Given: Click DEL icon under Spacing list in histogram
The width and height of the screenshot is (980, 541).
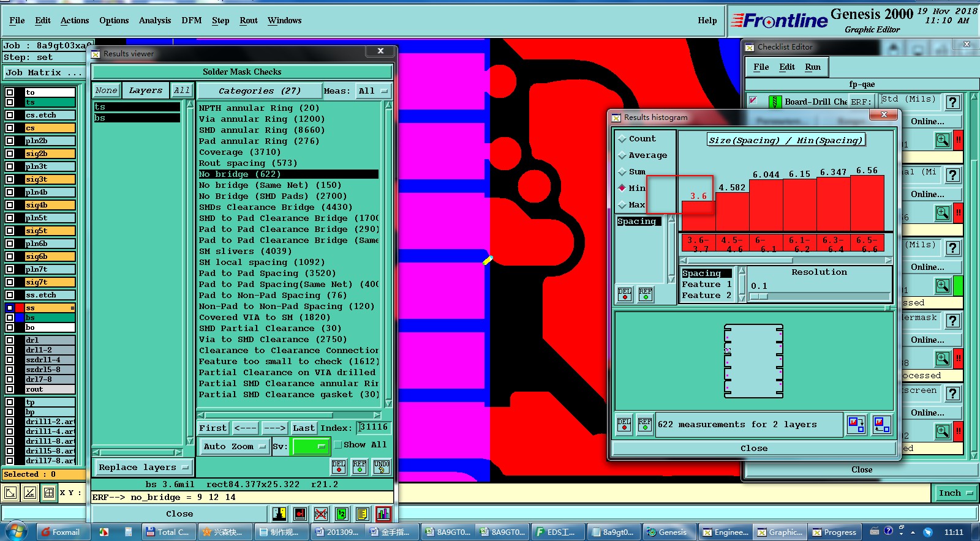Looking at the screenshot, I should [625, 294].
